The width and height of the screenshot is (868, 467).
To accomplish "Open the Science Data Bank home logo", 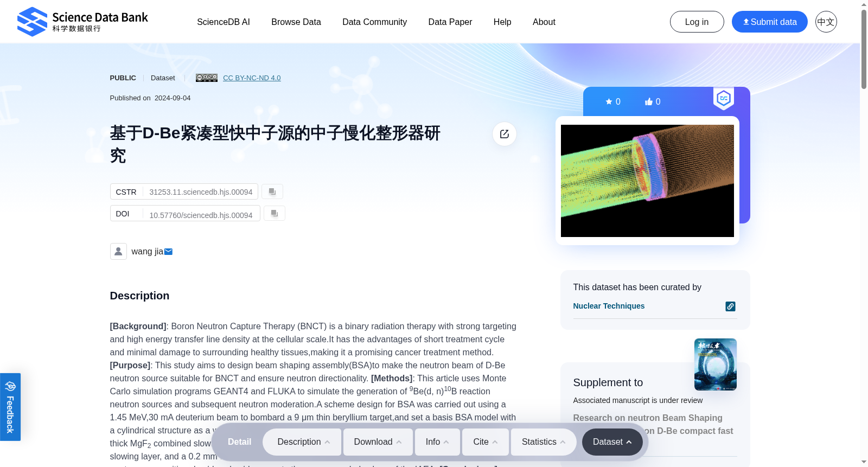I will 82,22.
